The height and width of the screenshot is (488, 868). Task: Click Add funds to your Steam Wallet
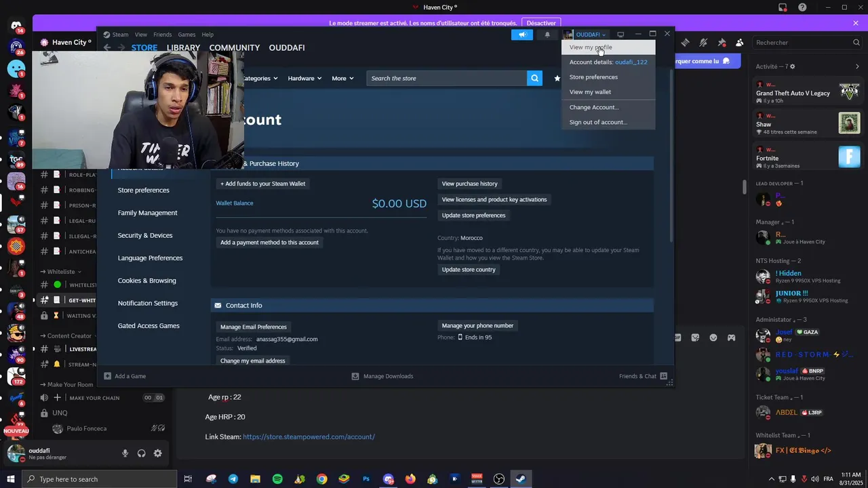262,184
